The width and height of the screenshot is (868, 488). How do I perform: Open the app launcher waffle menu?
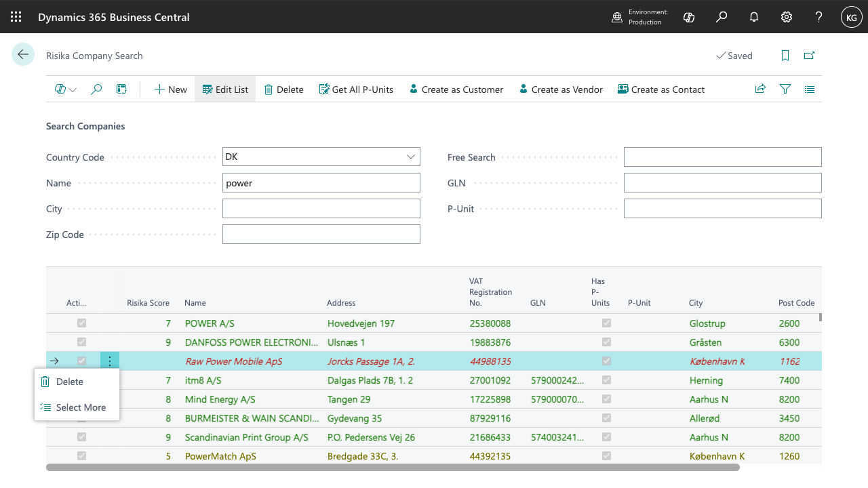pyautogui.click(x=16, y=17)
